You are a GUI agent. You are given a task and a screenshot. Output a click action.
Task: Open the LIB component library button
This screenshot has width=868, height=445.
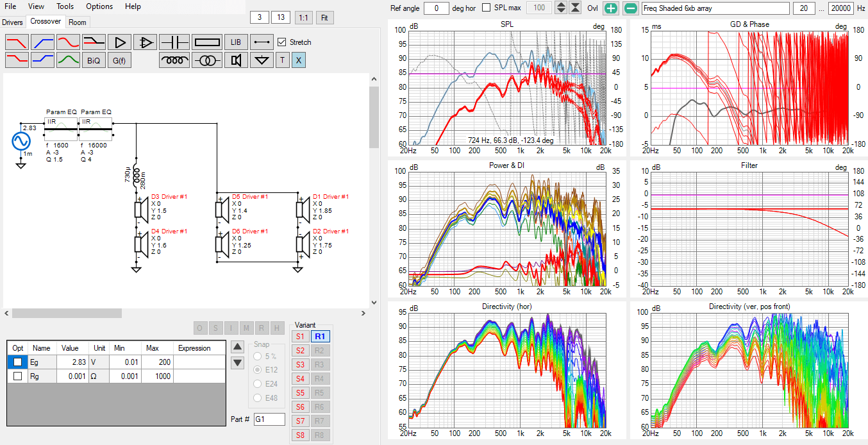tap(236, 42)
